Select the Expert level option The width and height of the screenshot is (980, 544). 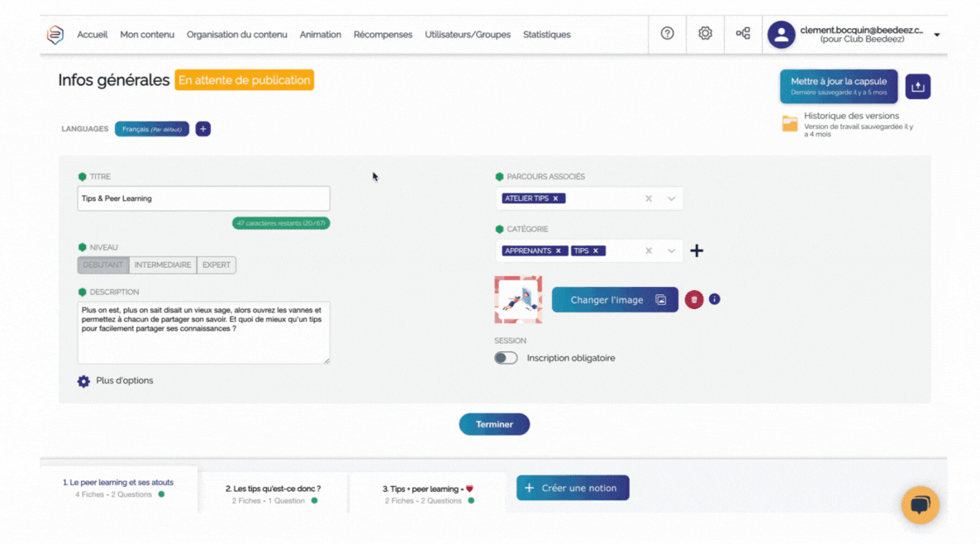(216, 265)
